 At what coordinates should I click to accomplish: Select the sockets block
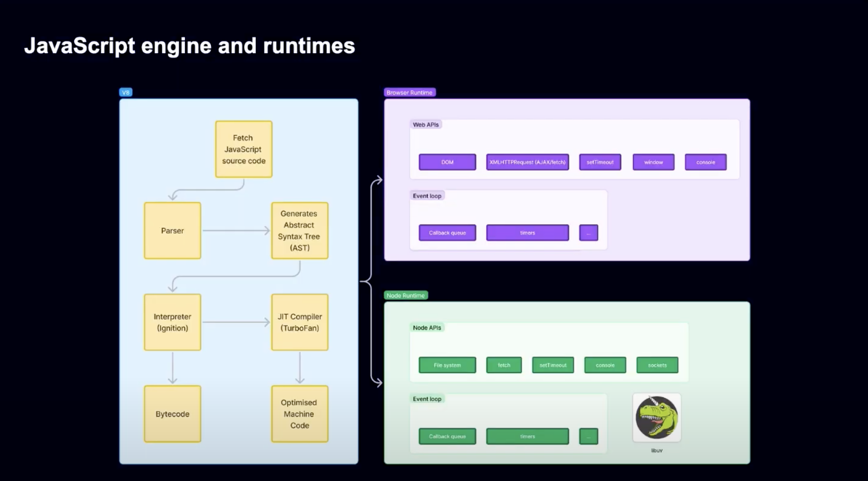coord(657,365)
